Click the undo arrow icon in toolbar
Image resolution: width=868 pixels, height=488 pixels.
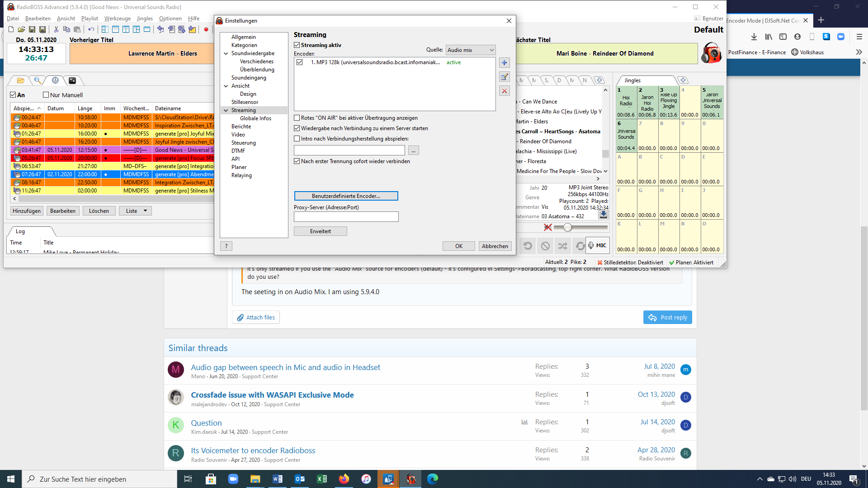[x=91, y=29]
